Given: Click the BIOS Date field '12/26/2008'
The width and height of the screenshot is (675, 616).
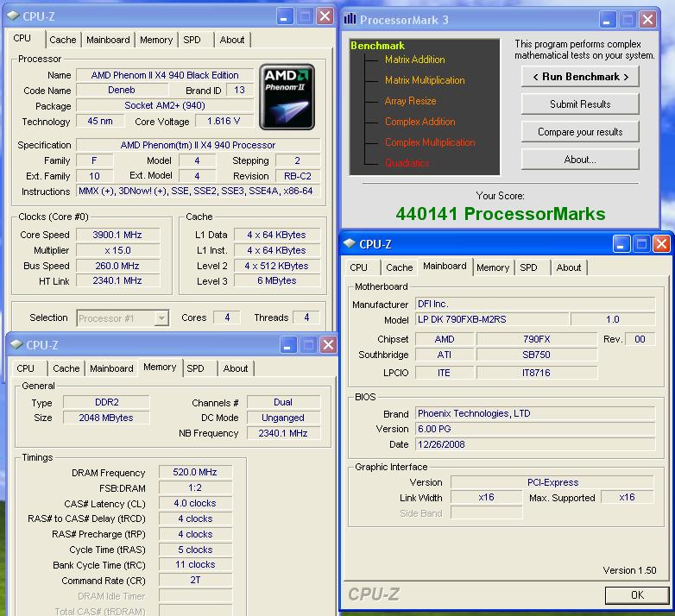Looking at the screenshot, I should tap(535, 444).
